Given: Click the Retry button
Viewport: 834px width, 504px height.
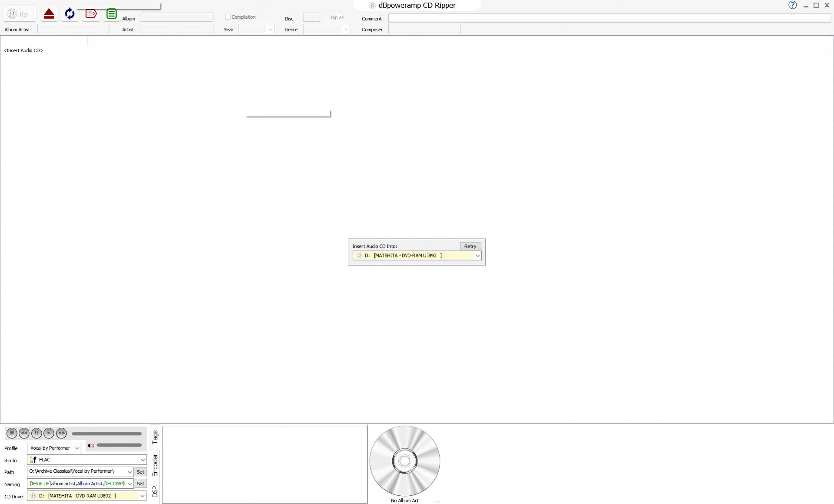Looking at the screenshot, I should [x=470, y=246].
